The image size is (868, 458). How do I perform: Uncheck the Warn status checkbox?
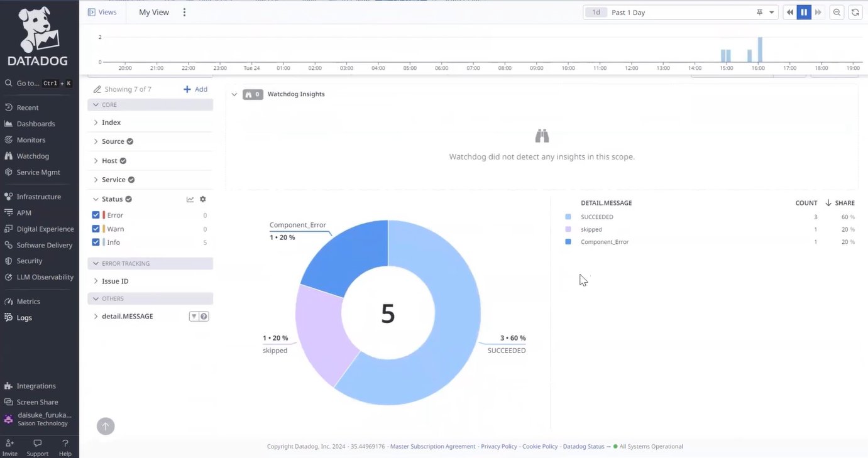96,229
